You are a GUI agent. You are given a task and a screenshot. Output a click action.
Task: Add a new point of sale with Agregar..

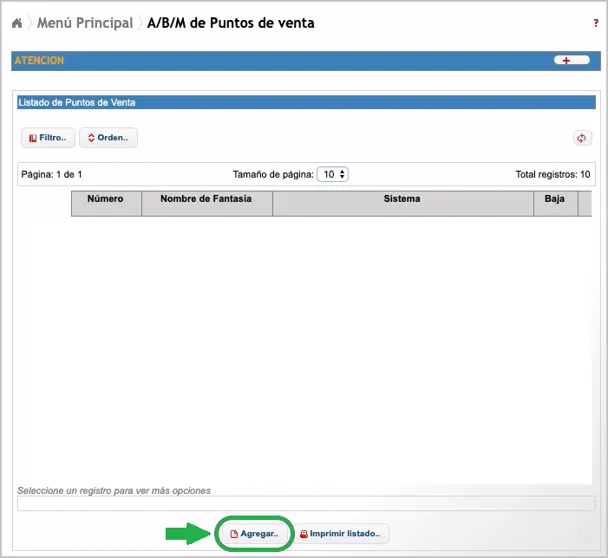[x=254, y=534]
